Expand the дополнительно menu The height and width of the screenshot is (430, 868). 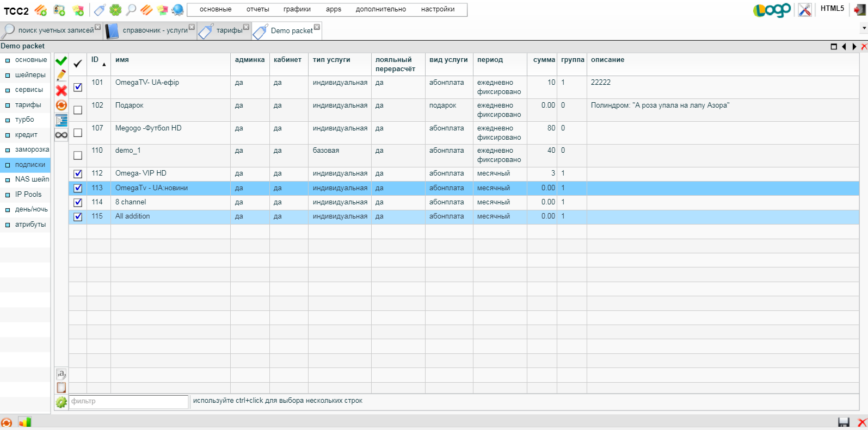[380, 9]
